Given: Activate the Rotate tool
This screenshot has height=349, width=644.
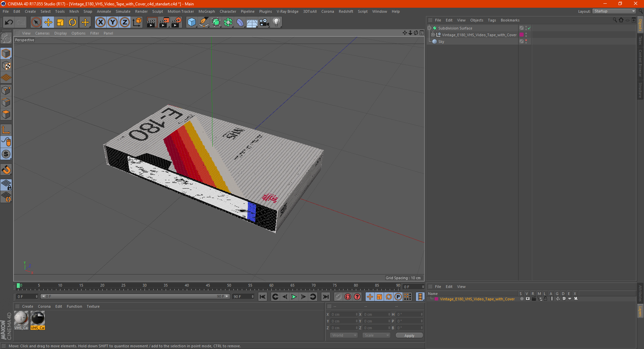Looking at the screenshot, I should coord(72,22).
